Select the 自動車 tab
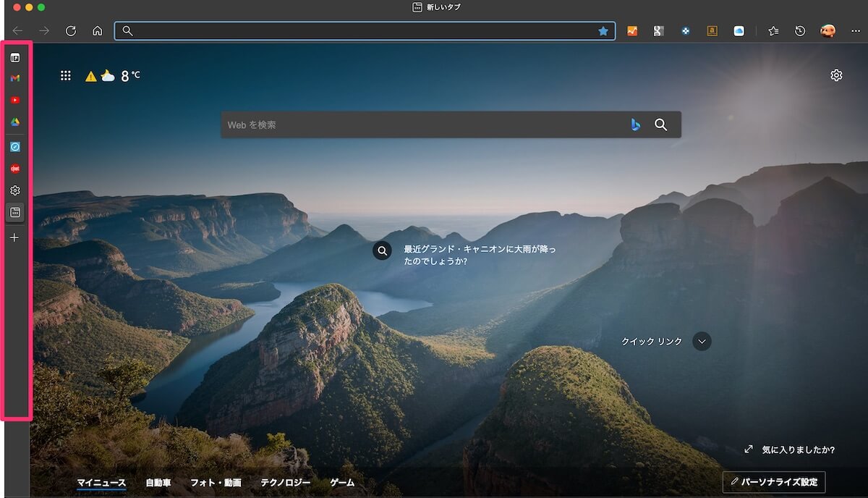Screen dimensions: 868x498 [158, 483]
